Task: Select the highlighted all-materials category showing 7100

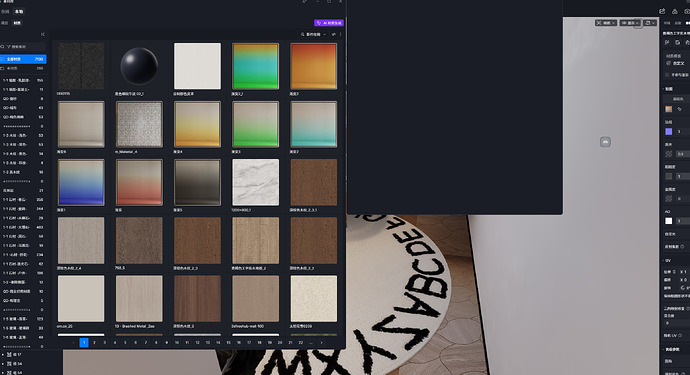Action: (23, 59)
